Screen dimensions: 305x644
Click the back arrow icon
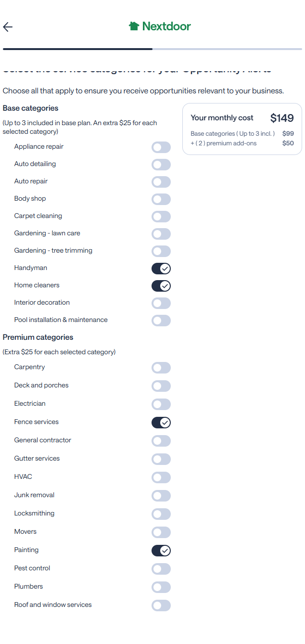(8, 27)
